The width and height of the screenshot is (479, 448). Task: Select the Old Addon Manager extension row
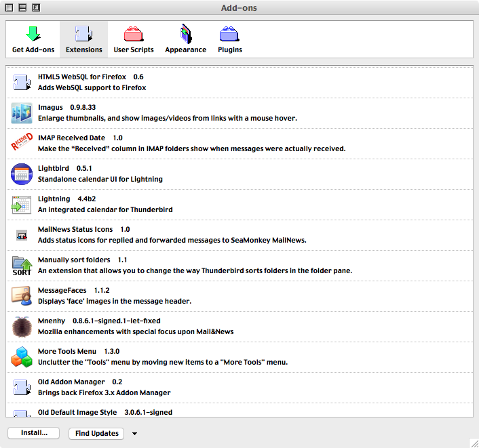[x=237, y=387]
